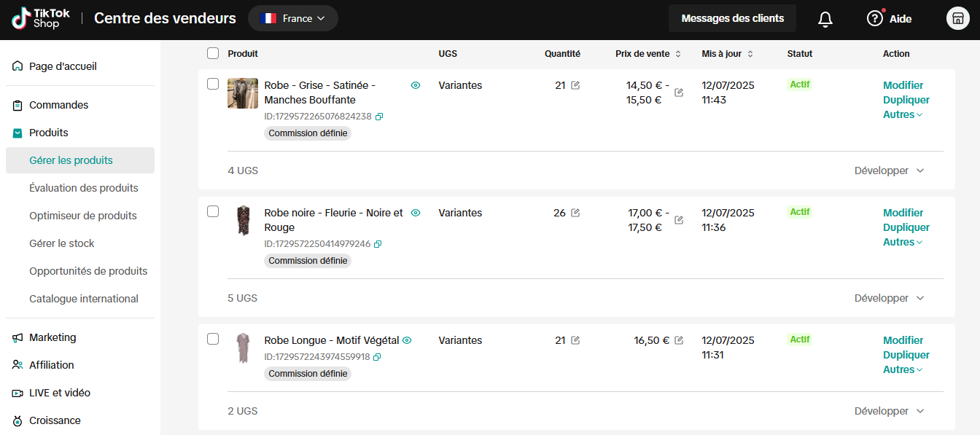Go to Commandes in the sidebar
The height and width of the screenshot is (435, 980).
pos(58,105)
